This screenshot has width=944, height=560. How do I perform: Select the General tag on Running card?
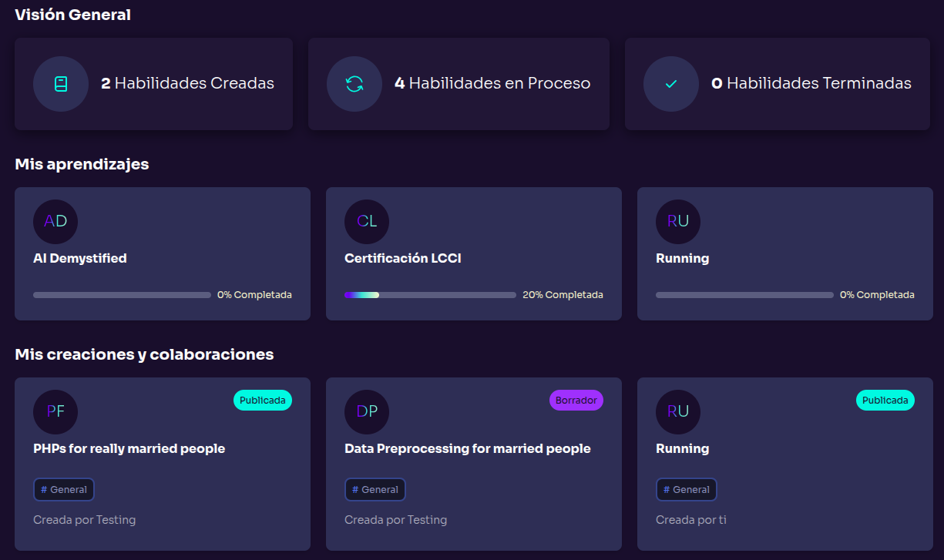click(x=687, y=490)
